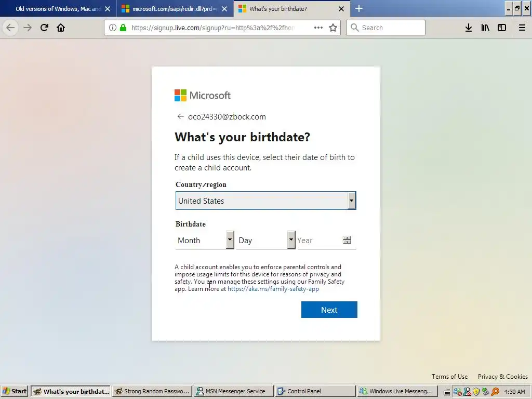
Task: Select the 'What's your birthdate?' tab
Action: 292,9
